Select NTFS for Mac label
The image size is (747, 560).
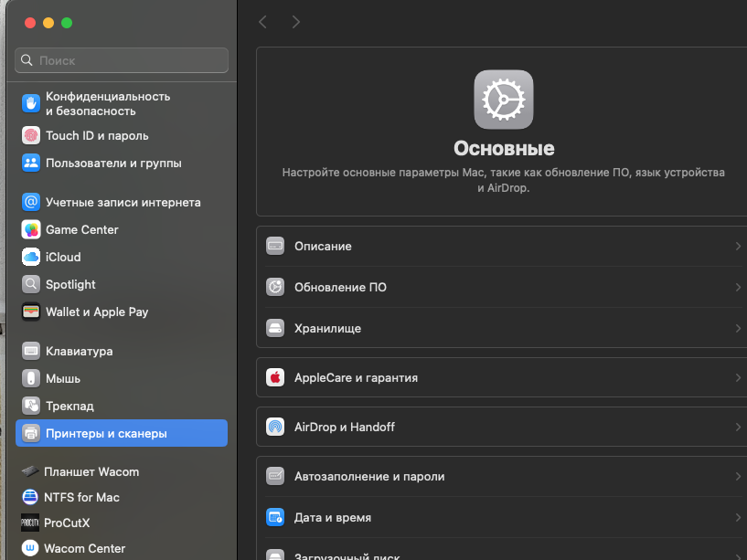pyautogui.click(x=81, y=497)
